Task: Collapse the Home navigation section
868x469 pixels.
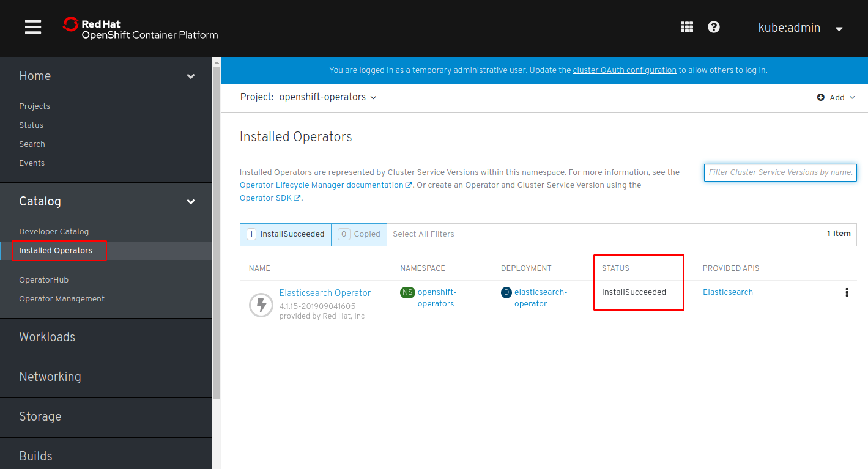Action: tap(106, 76)
